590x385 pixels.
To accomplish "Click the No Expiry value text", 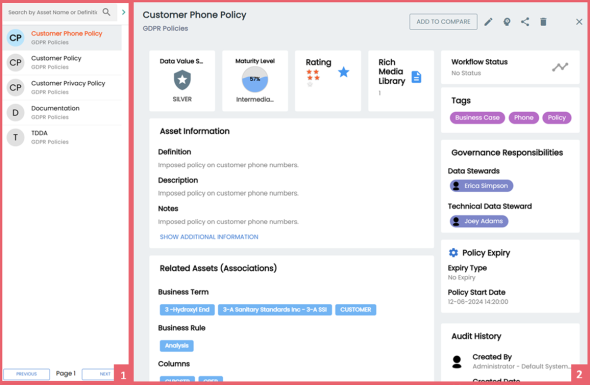I will [462, 277].
